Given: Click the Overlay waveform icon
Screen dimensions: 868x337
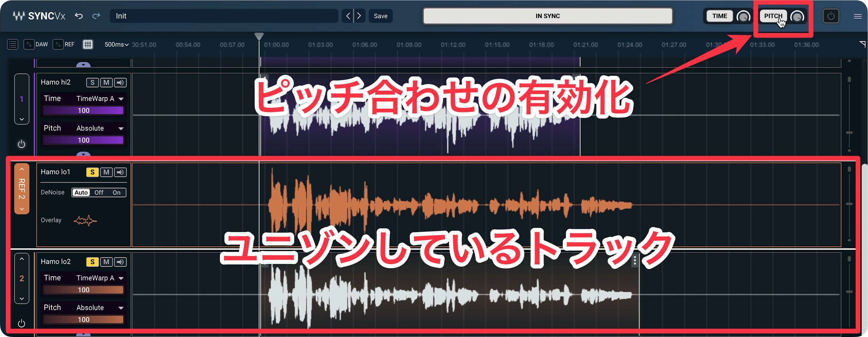Looking at the screenshot, I should 85,220.
